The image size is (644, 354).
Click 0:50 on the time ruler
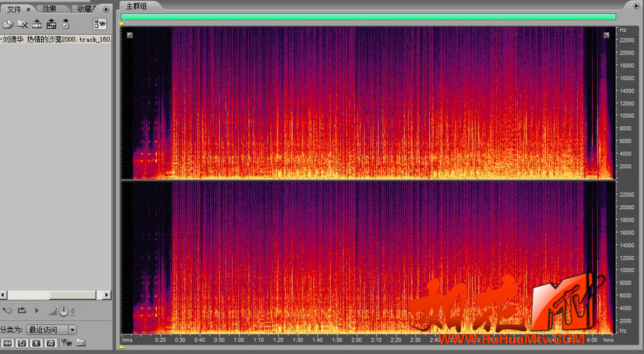(x=219, y=340)
